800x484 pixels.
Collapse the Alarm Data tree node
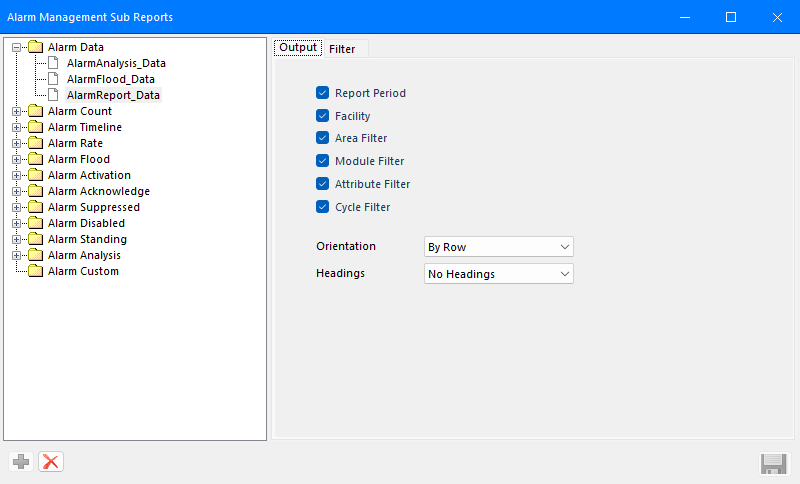point(16,47)
